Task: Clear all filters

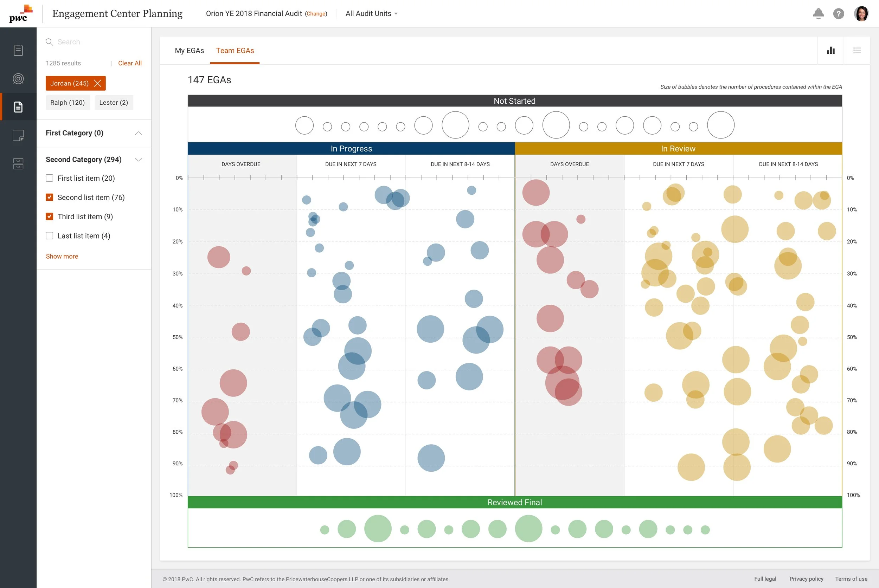Action: [x=130, y=63]
